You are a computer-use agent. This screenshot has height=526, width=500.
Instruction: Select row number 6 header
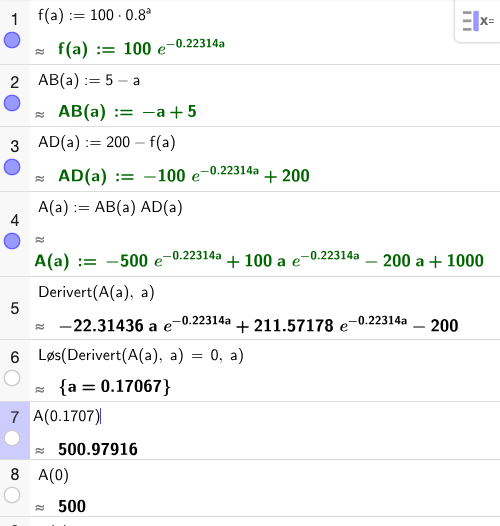[14, 357]
